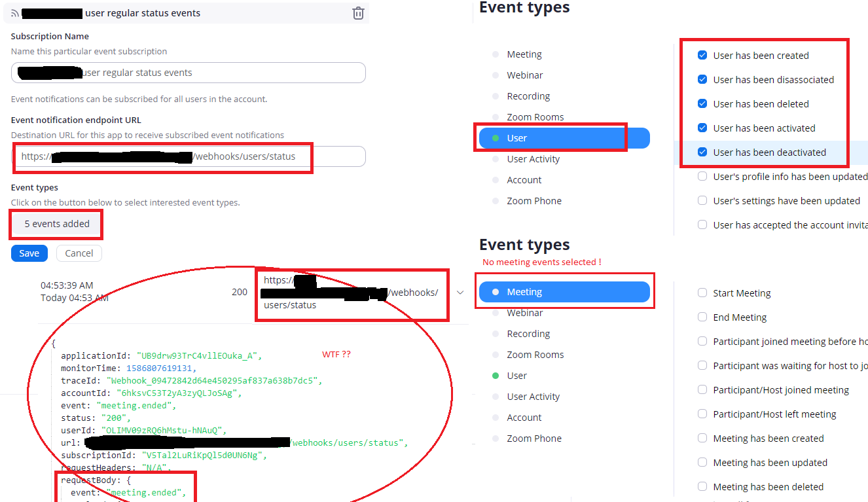Select Webinar in the lower Event types list
The width and height of the screenshot is (868, 502).
click(x=525, y=313)
